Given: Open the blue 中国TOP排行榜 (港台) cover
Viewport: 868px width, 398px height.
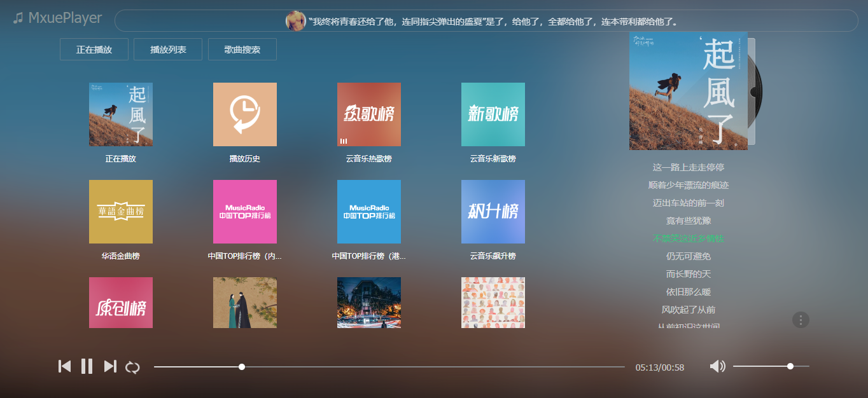Looking at the screenshot, I should pyautogui.click(x=369, y=212).
